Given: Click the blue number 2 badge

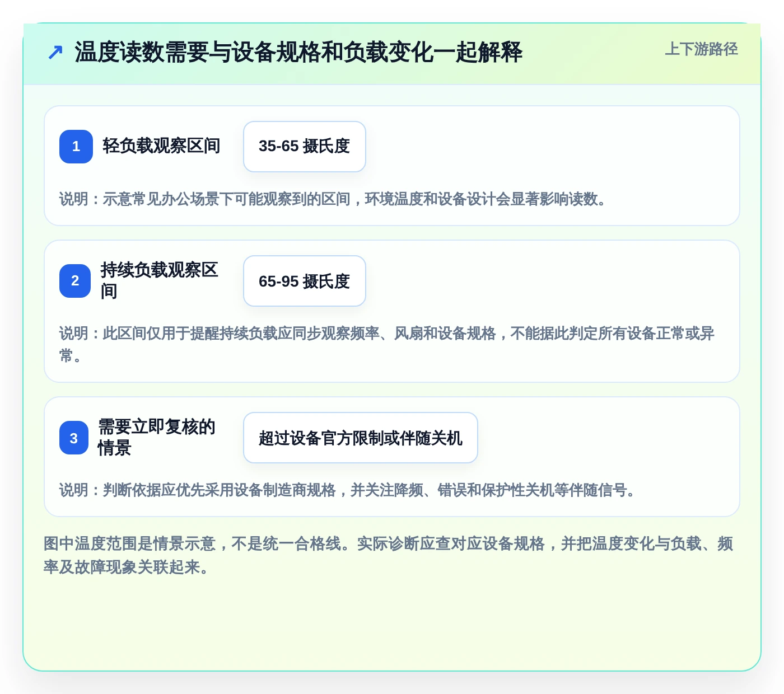Looking at the screenshot, I should pyautogui.click(x=75, y=281).
